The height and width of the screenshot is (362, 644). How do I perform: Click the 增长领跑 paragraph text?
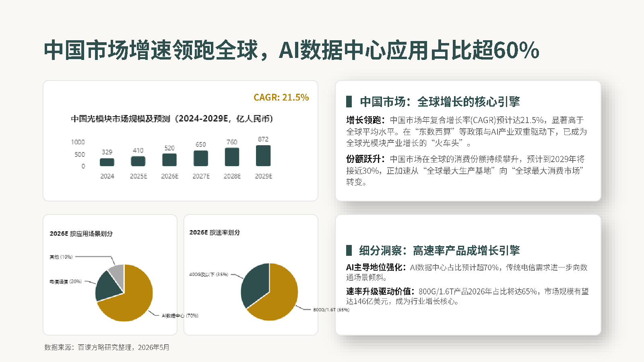click(466, 132)
